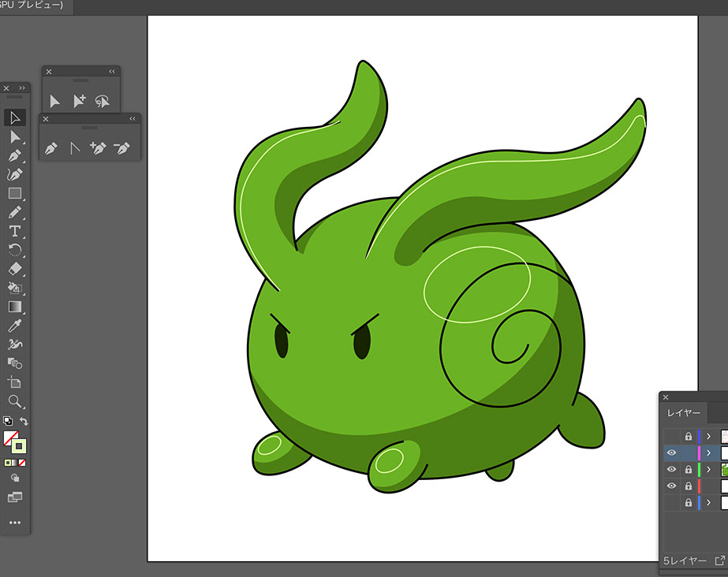Select the Shape Builder tool

tap(15, 363)
